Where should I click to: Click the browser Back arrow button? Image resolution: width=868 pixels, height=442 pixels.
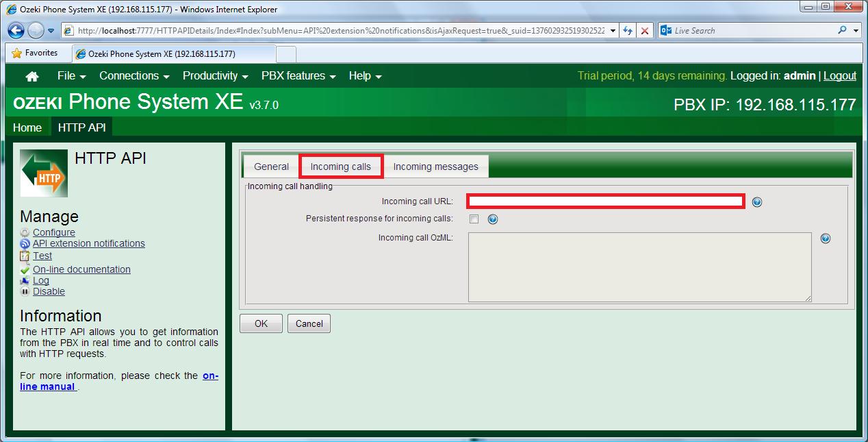coord(16,30)
